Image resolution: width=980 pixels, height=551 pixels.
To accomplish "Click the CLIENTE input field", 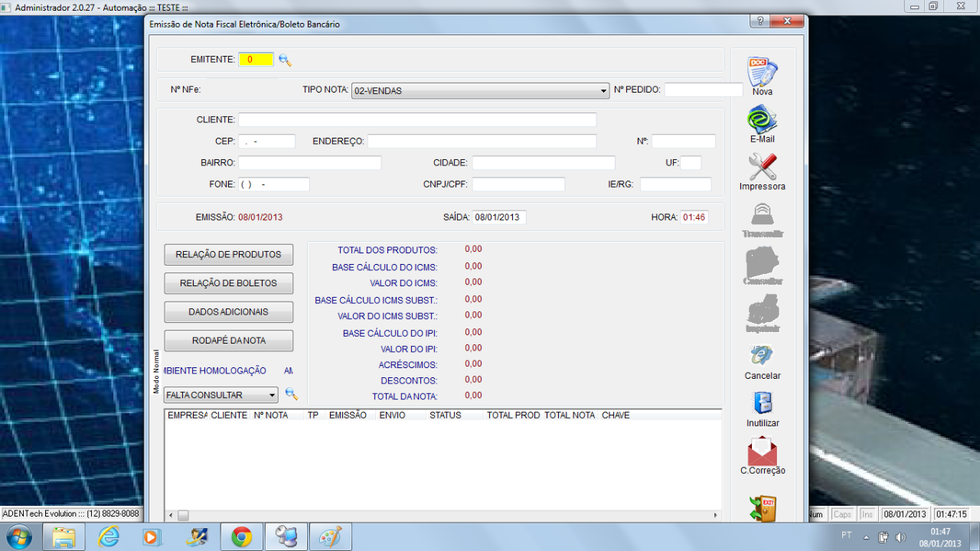I will 416,120.
